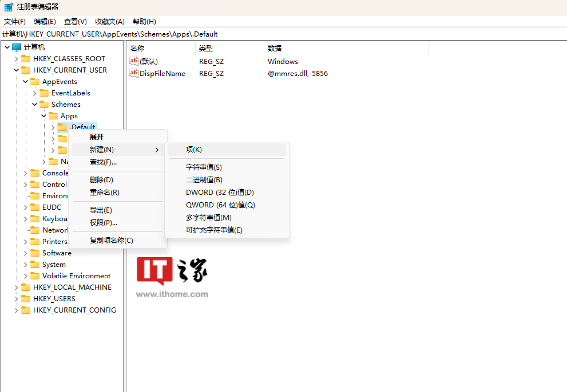
Task: Select the HKEY_LOCAL_MACHINE tree key
Action: [72, 287]
